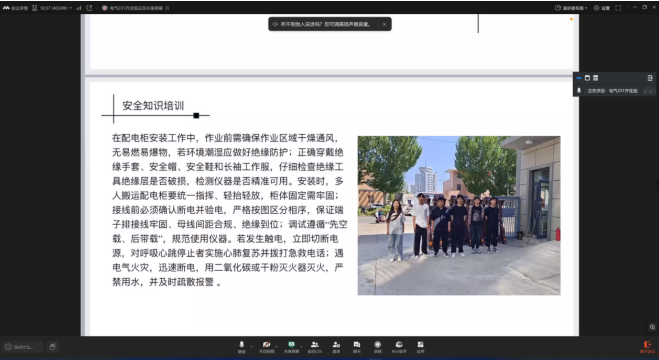Open meeting Settings at the top right
659x360 pixels.
coord(602,8)
